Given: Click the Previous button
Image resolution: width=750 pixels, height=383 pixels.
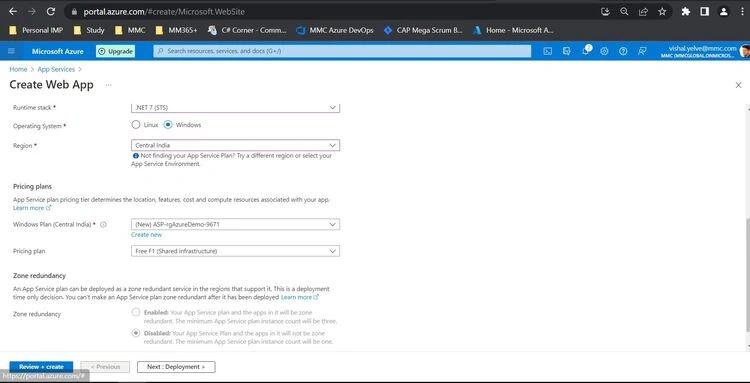Looking at the screenshot, I should pyautogui.click(x=105, y=367).
